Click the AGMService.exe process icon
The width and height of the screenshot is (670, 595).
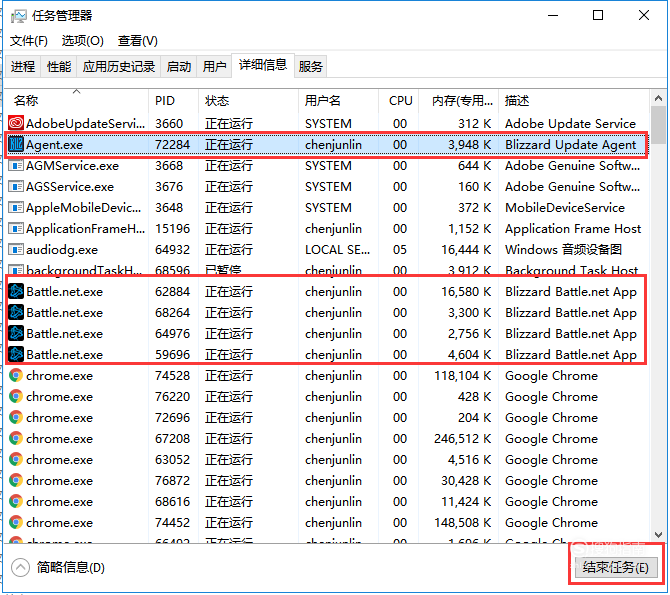click(x=16, y=165)
